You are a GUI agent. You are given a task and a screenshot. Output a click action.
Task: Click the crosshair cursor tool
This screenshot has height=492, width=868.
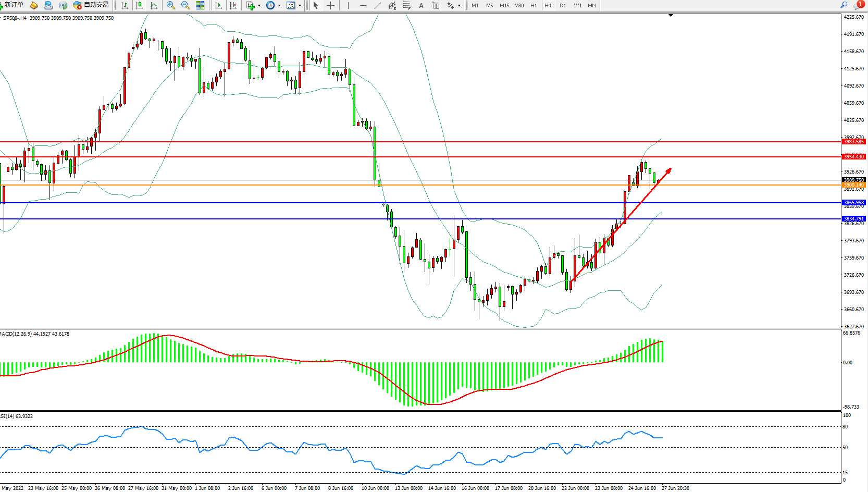pyautogui.click(x=330, y=6)
